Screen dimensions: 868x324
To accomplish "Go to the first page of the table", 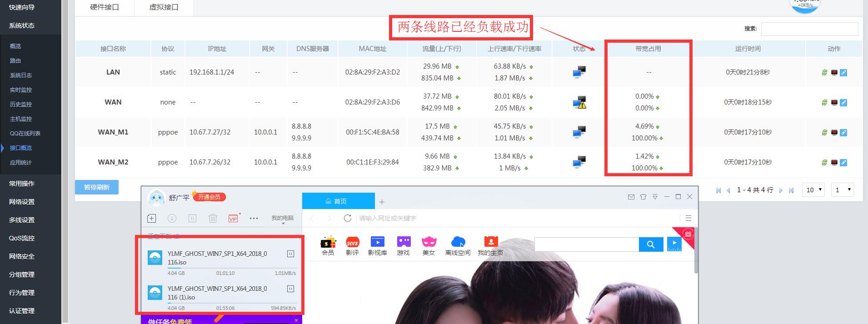I will click(x=718, y=190).
